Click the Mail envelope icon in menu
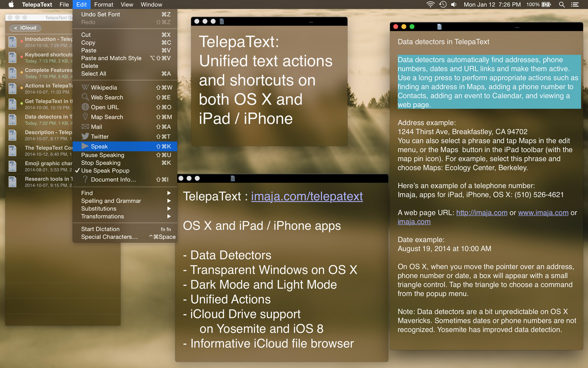This screenshot has height=368, width=588. tap(85, 126)
